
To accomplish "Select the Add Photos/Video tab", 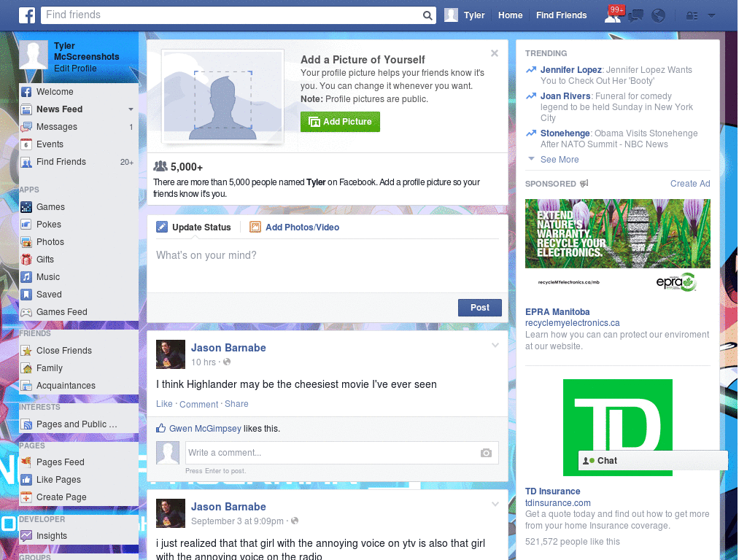I will click(x=295, y=227).
